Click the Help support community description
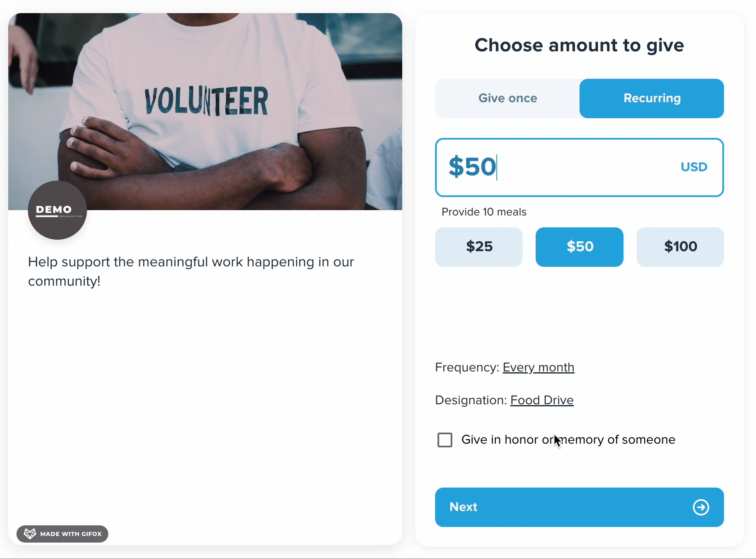This screenshot has width=756, height=559. 191,271
